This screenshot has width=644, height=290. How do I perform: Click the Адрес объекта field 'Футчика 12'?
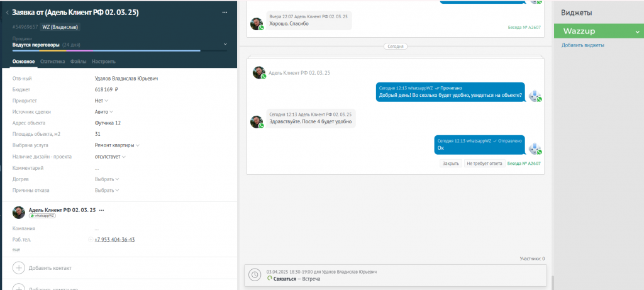(108, 123)
